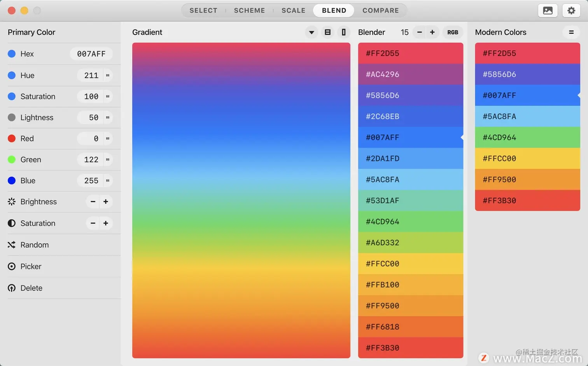Activate the Picker target icon
Screen dimensions: 588x366
point(12,266)
